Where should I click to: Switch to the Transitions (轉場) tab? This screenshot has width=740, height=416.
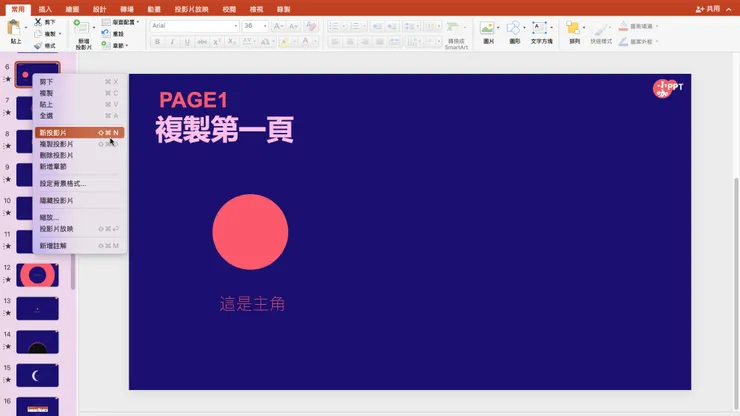127,9
